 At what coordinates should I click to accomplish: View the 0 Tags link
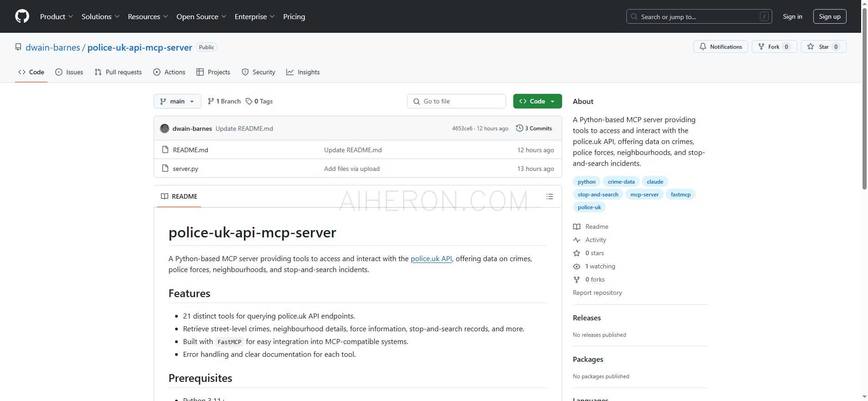[259, 101]
